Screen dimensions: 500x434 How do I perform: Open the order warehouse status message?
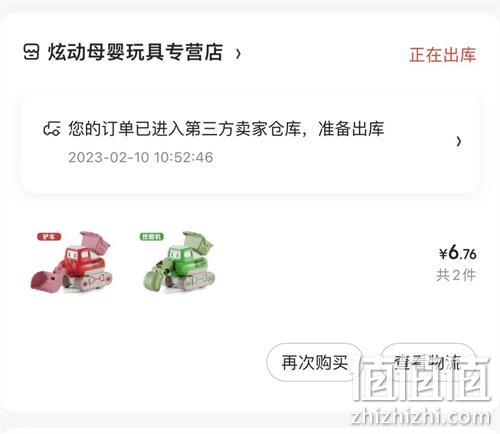pos(226,129)
